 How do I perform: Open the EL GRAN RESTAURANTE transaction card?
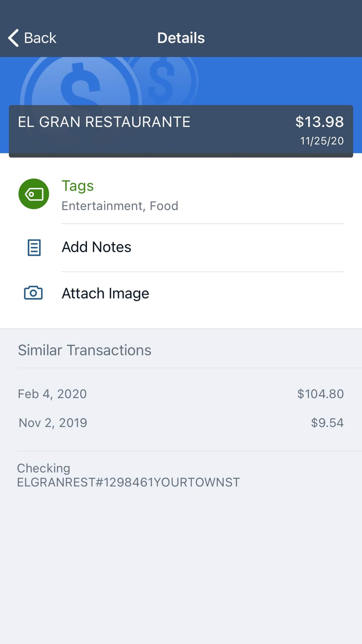click(103, 122)
